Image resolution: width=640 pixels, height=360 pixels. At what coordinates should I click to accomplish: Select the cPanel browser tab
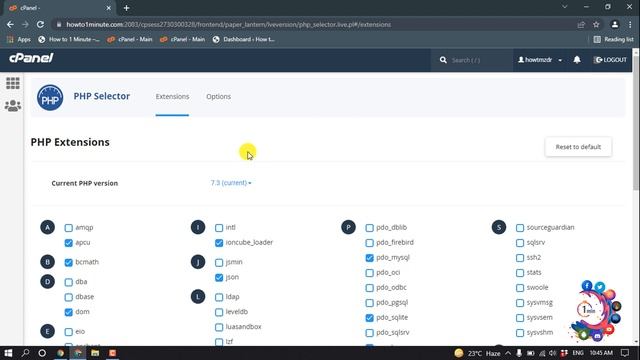(x=60, y=8)
